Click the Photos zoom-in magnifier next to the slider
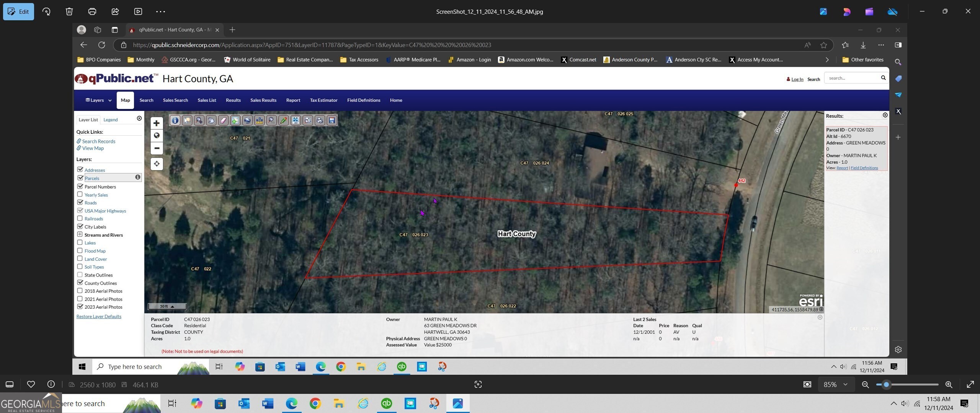Image resolution: width=980 pixels, height=413 pixels. tap(949, 384)
